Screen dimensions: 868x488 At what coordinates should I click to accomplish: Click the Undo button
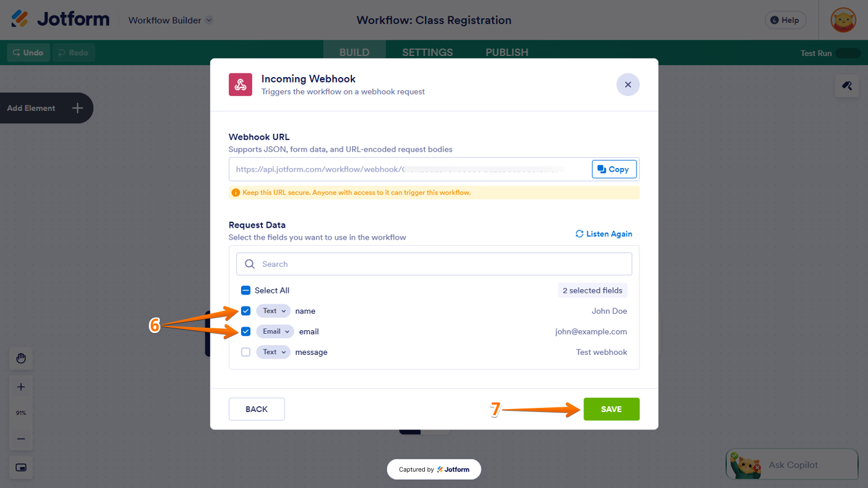pos(28,52)
